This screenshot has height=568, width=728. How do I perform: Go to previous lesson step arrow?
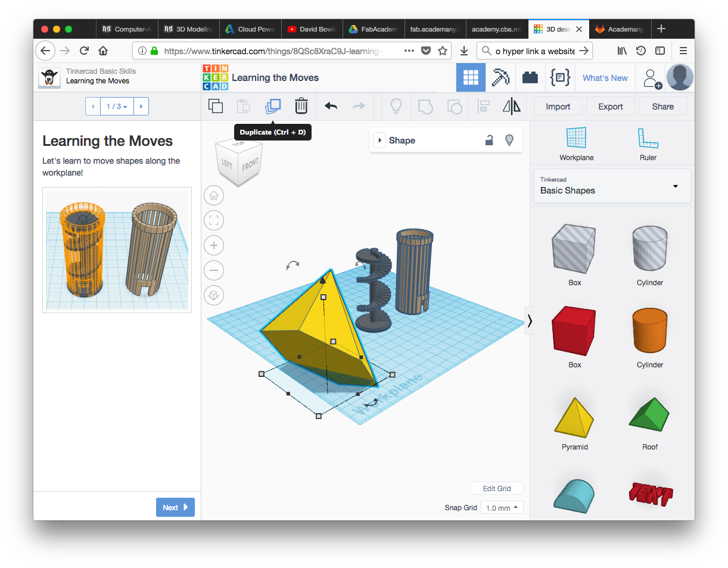click(x=93, y=107)
